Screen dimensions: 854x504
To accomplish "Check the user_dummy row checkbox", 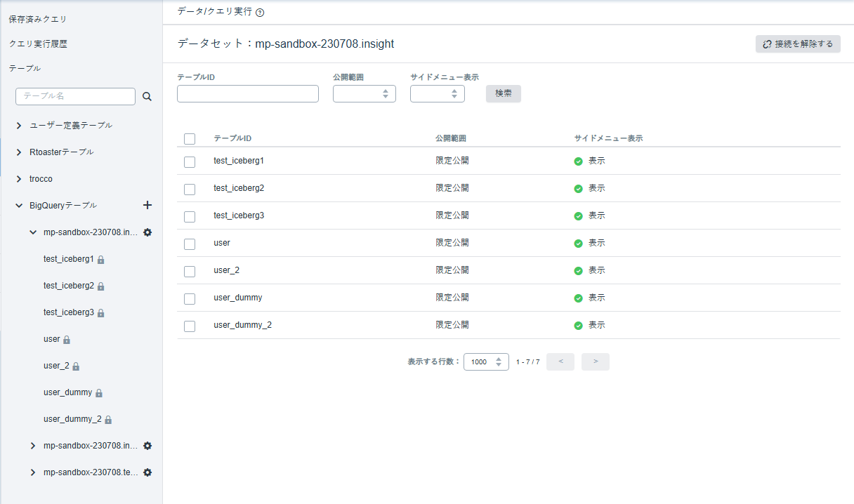I will pos(190,299).
